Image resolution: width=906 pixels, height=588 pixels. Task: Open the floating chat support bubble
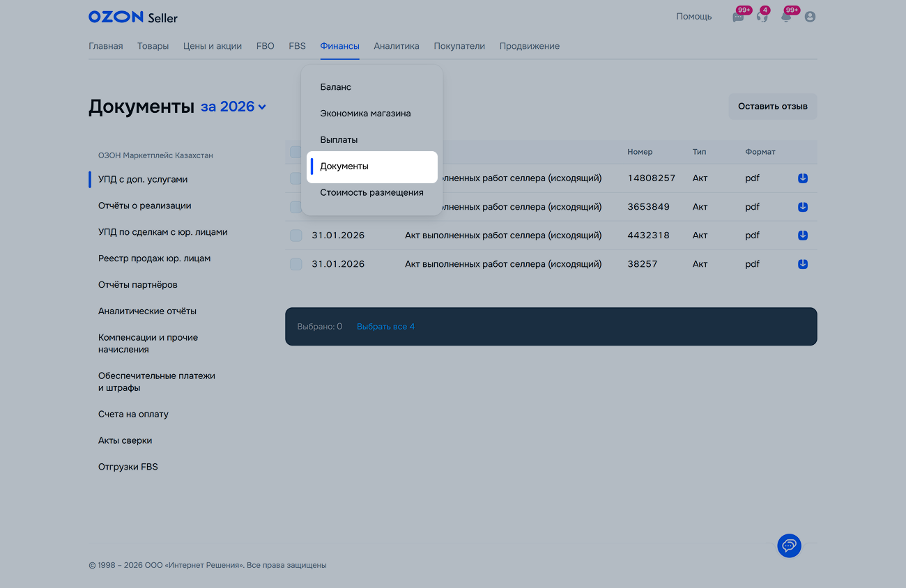point(789,546)
